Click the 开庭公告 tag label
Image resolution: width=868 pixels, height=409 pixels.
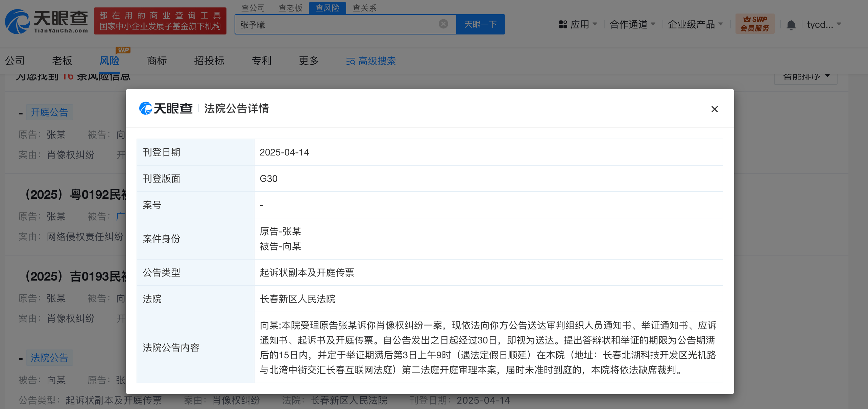[x=49, y=112]
